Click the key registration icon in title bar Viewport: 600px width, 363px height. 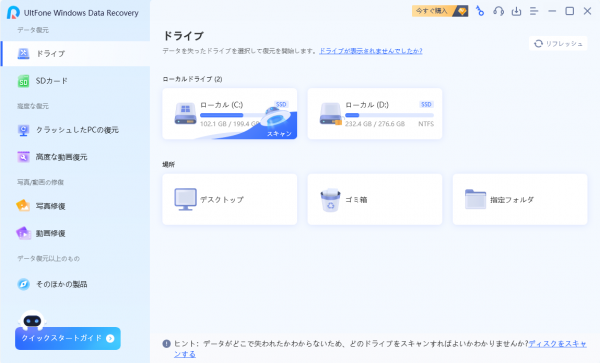point(480,11)
